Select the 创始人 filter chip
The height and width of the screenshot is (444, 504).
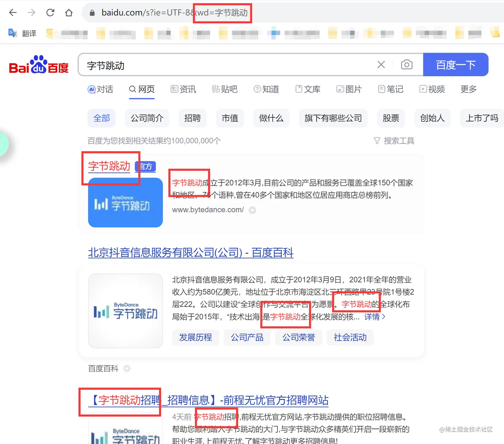(x=432, y=118)
